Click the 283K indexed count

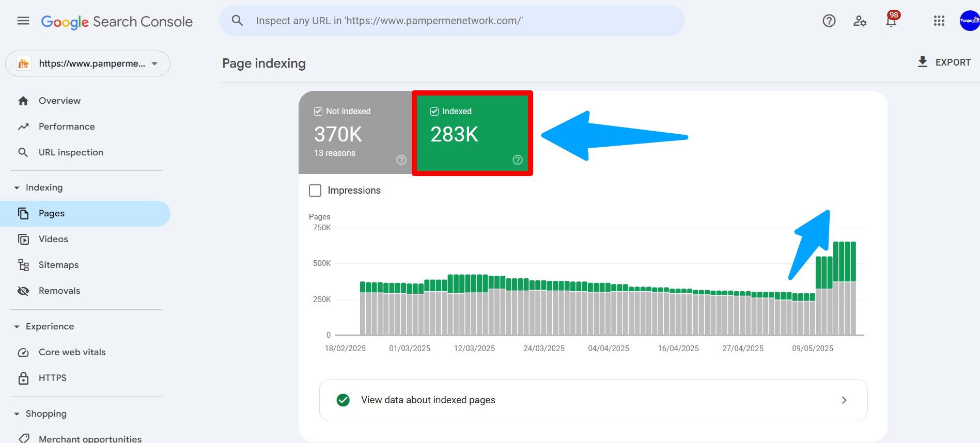(x=455, y=134)
